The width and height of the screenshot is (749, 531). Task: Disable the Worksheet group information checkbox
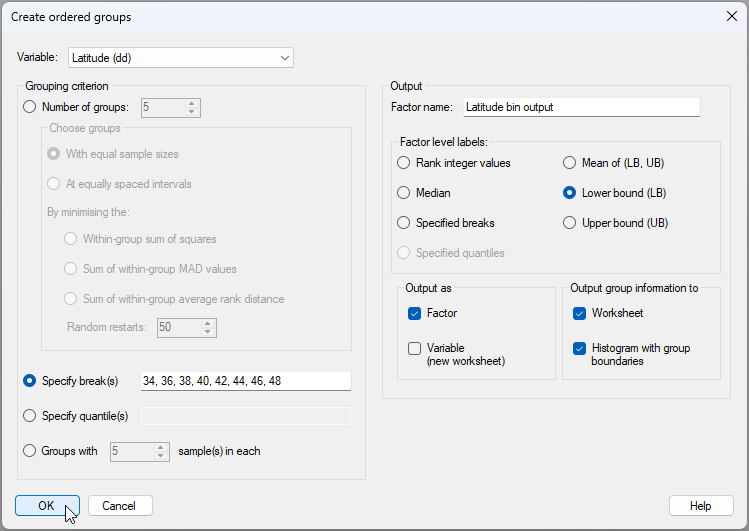click(x=580, y=313)
